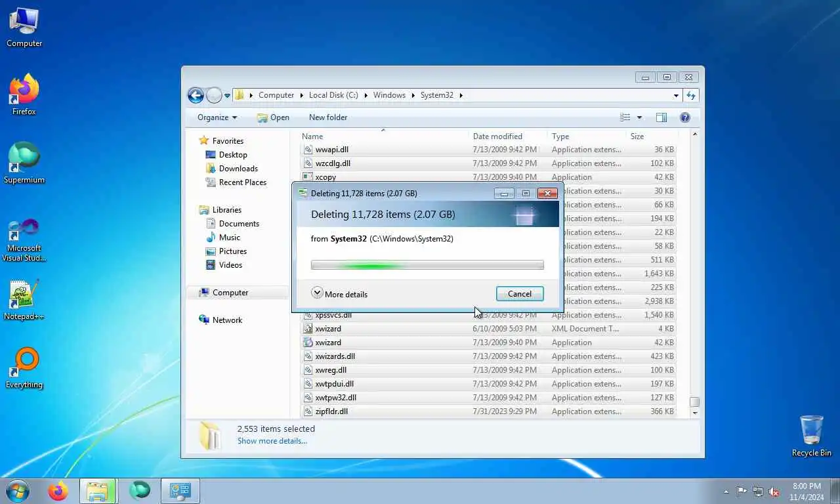Image resolution: width=840 pixels, height=504 pixels.
Task: Click the muted volume tray icon
Action: (x=774, y=492)
